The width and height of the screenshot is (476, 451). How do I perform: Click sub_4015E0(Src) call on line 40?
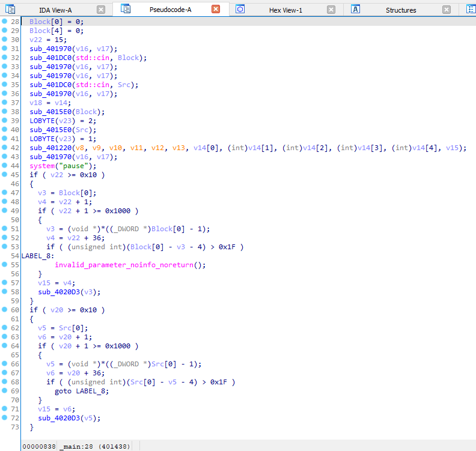tap(63, 130)
